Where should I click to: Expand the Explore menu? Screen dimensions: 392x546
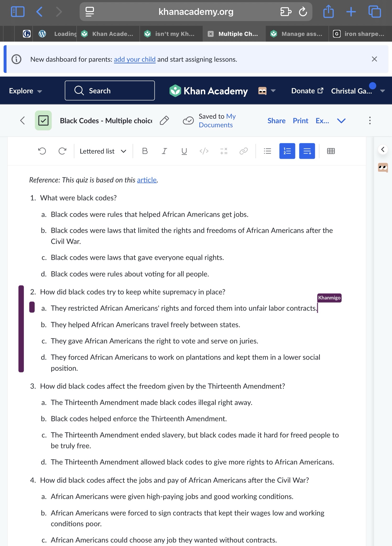click(26, 91)
